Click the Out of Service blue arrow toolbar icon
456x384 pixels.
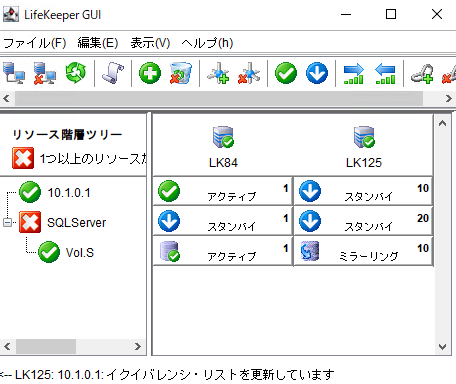pos(317,73)
